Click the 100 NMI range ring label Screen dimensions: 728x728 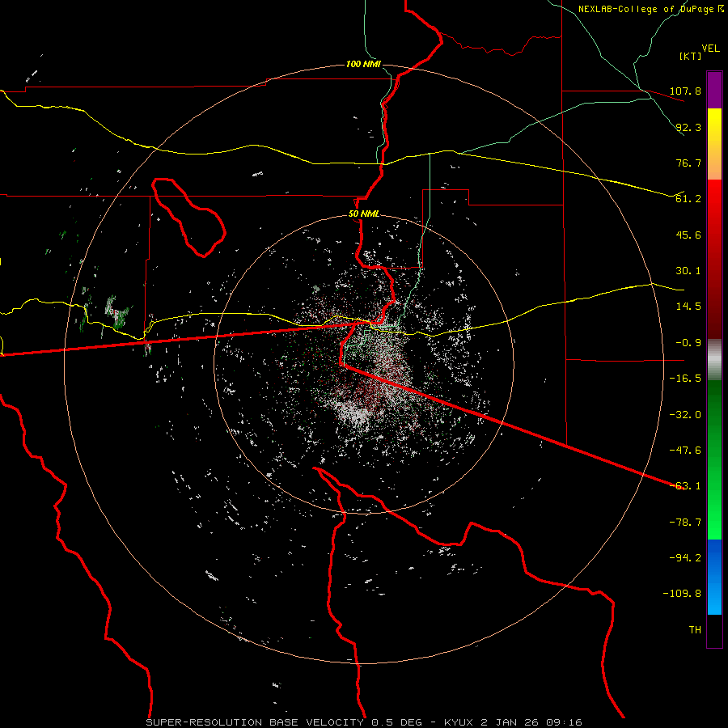coord(363,64)
